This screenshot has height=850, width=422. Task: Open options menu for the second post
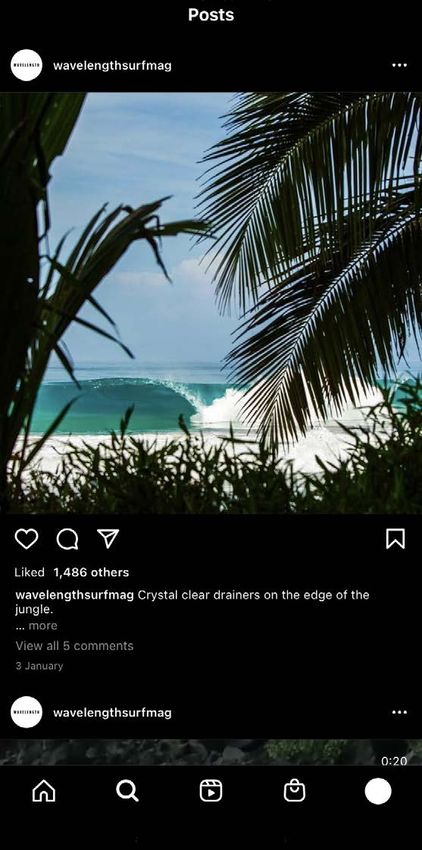tap(399, 712)
